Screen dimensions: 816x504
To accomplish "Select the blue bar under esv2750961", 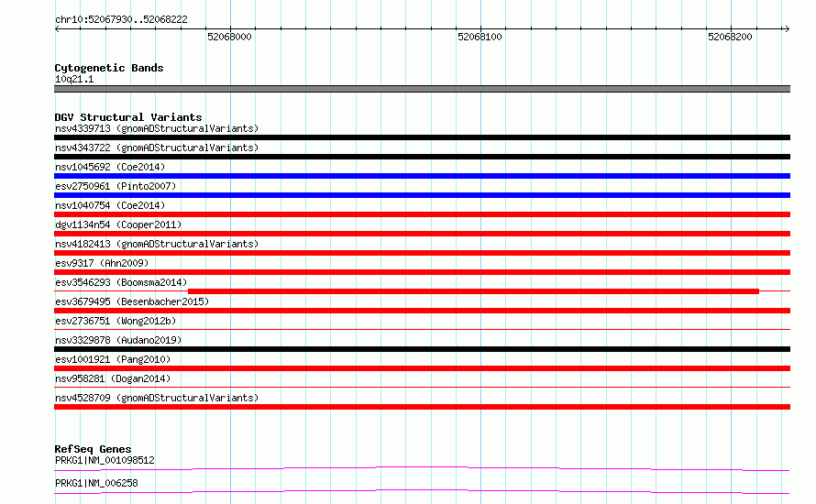I will [422, 195].
